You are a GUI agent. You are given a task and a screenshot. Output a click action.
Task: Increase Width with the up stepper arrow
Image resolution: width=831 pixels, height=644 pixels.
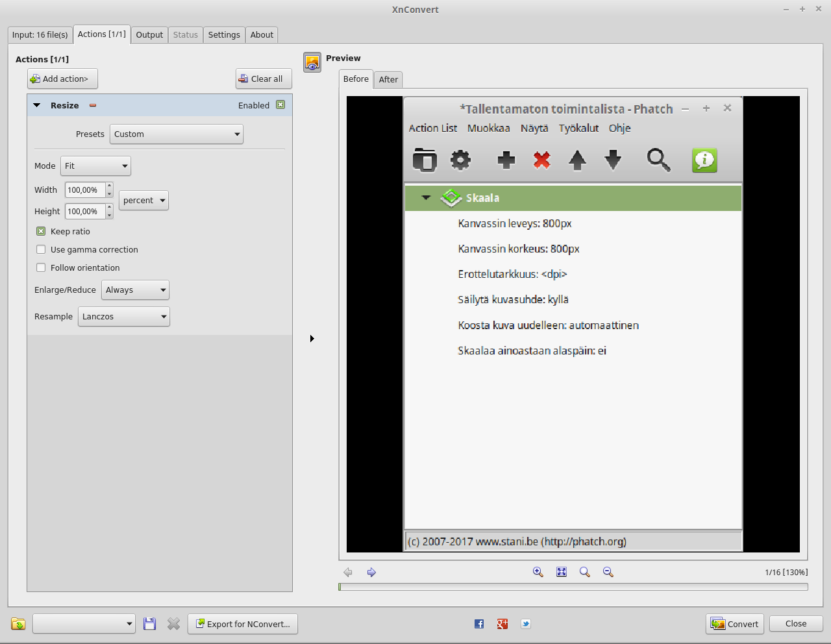pyautogui.click(x=109, y=186)
